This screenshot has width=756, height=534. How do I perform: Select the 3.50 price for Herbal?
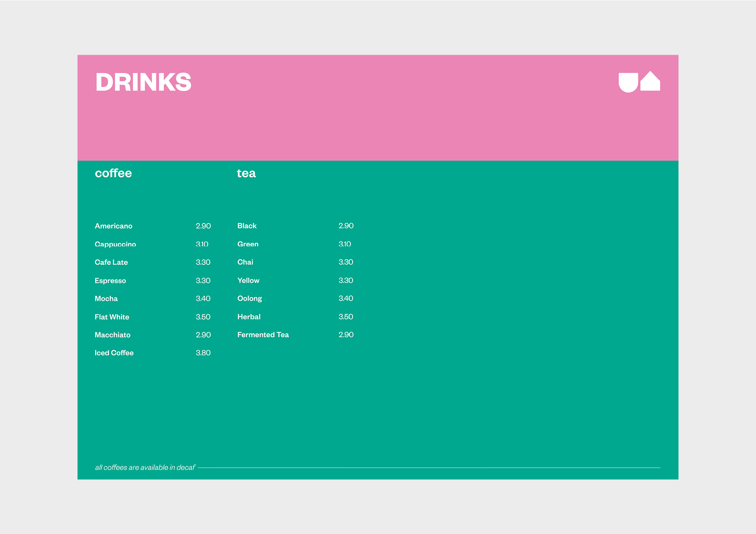coord(346,317)
